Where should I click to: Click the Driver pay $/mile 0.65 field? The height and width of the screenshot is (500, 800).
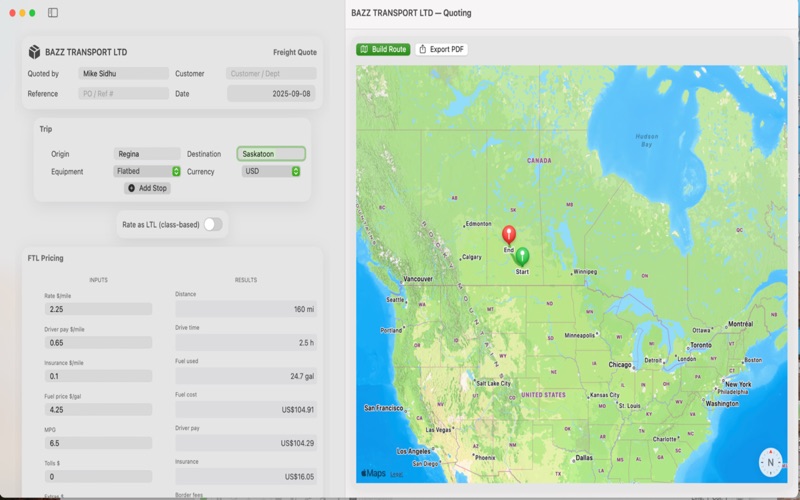pyautogui.click(x=98, y=343)
